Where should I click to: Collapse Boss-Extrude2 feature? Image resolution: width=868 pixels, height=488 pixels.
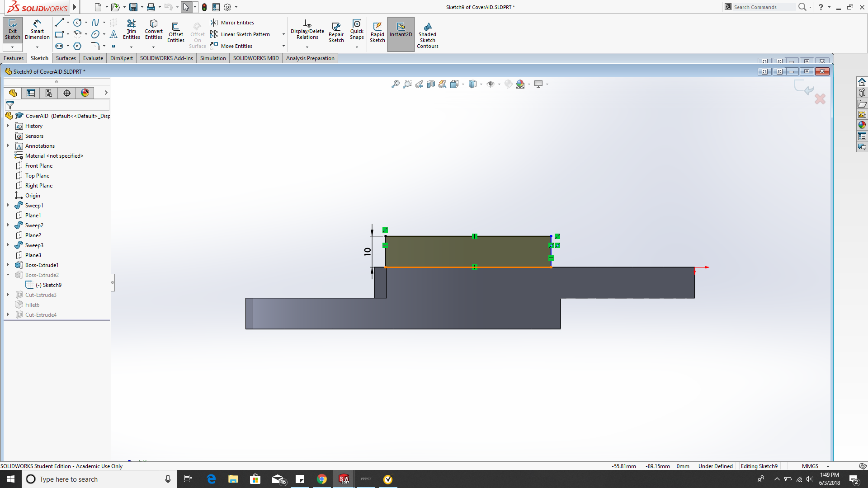pos(8,275)
